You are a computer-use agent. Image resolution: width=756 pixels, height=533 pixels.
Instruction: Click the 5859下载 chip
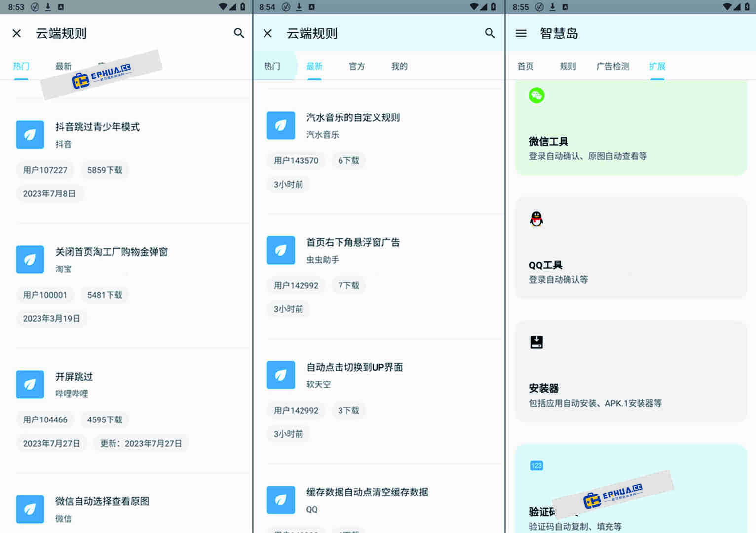[x=105, y=170]
